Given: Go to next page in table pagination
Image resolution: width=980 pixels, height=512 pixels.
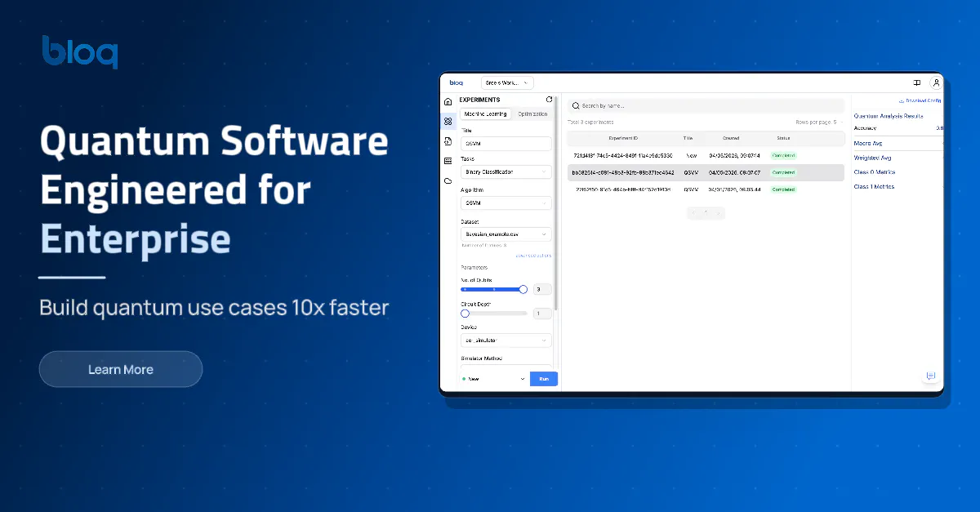Looking at the screenshot, I should coord(719,213).
